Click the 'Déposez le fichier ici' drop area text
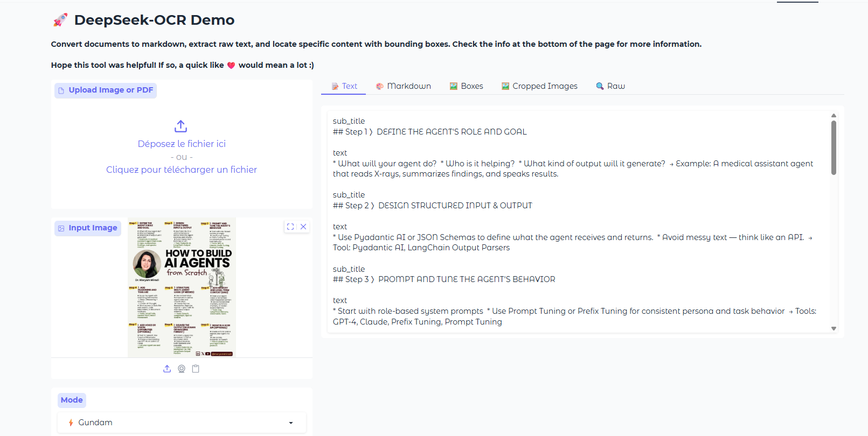868x436 pixels. [182, 144]
